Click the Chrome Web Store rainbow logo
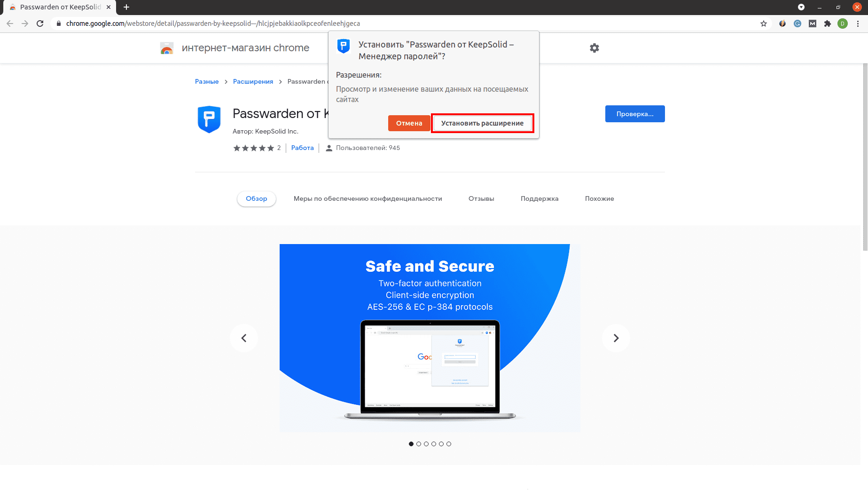868x490 pixels. click(167, 48)
